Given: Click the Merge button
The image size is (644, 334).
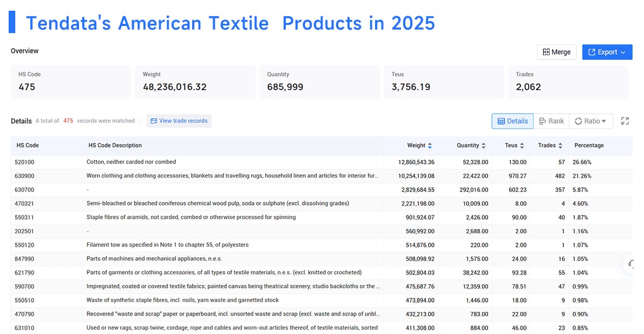Looking at the screenshot, I should coord(556,52).
